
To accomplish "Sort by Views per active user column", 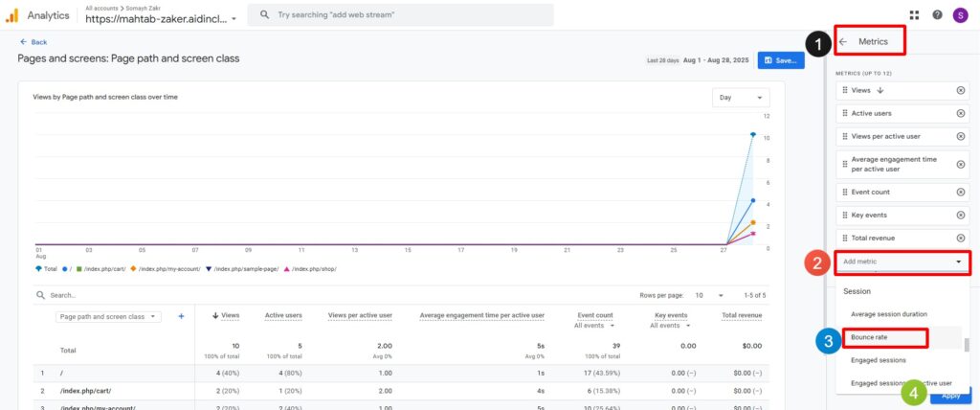I will (360, 315).
